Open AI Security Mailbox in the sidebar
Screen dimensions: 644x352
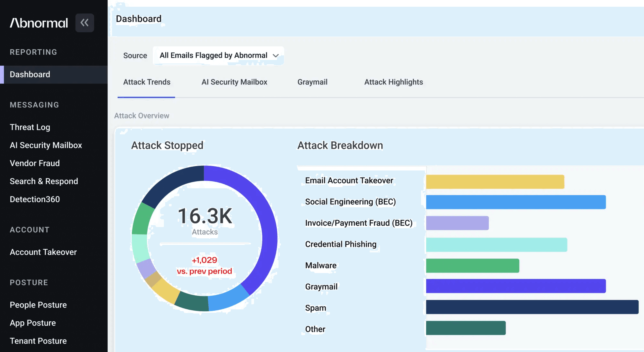[x=46, y=145]
